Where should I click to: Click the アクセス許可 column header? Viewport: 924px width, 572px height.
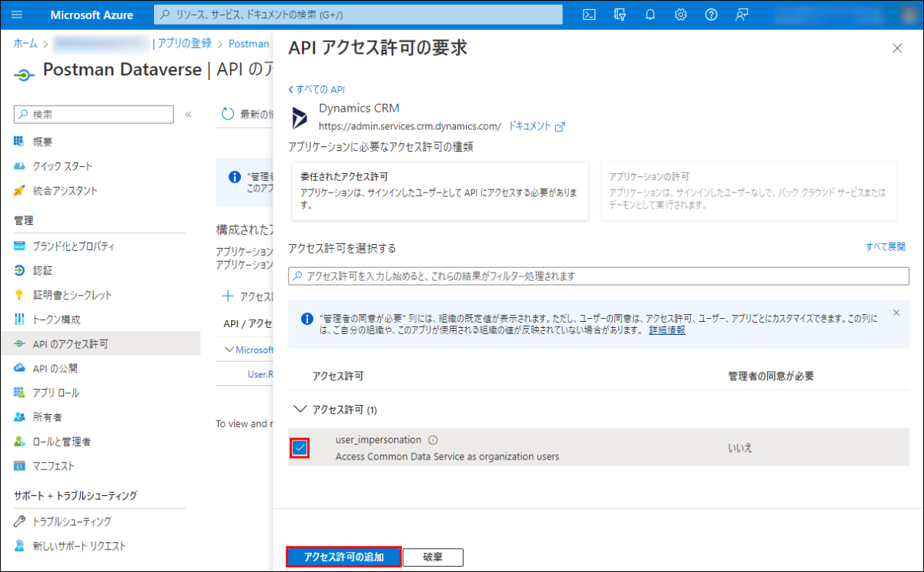(338, 376)
